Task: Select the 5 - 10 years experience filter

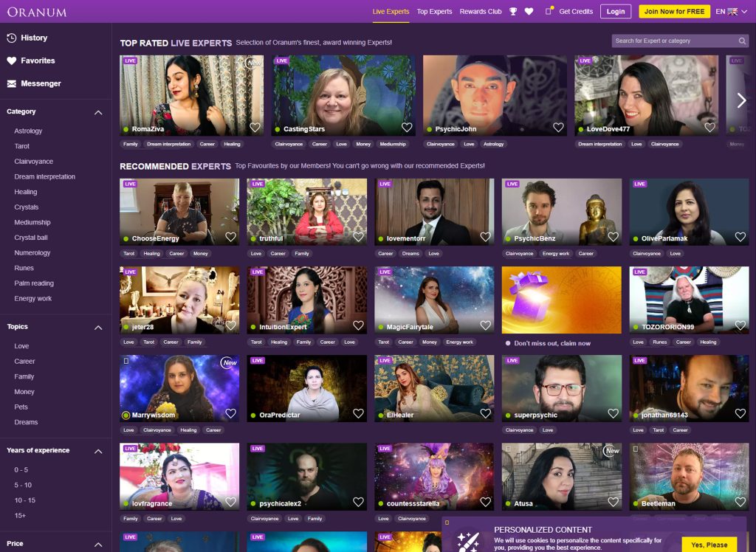Action: (23, 485)
